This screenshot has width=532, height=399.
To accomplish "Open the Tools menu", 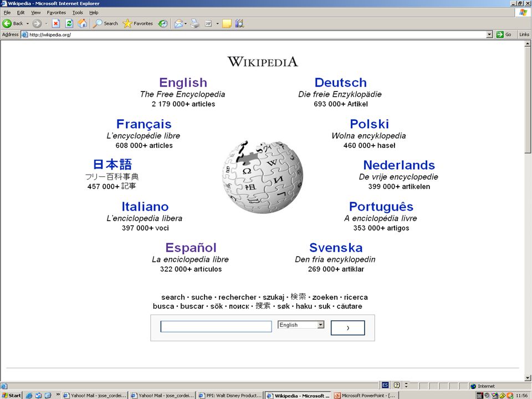I will pyautogui.click(x=78, y=13).
